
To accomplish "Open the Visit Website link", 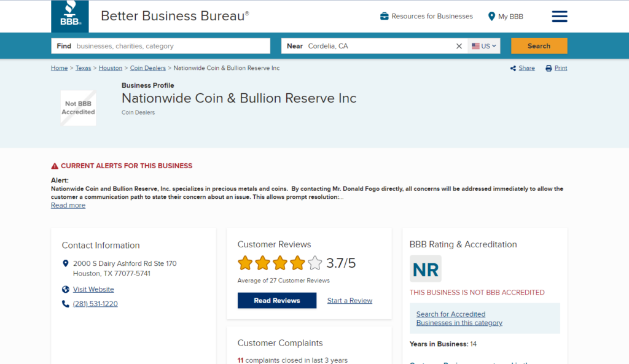I will 93,289.
